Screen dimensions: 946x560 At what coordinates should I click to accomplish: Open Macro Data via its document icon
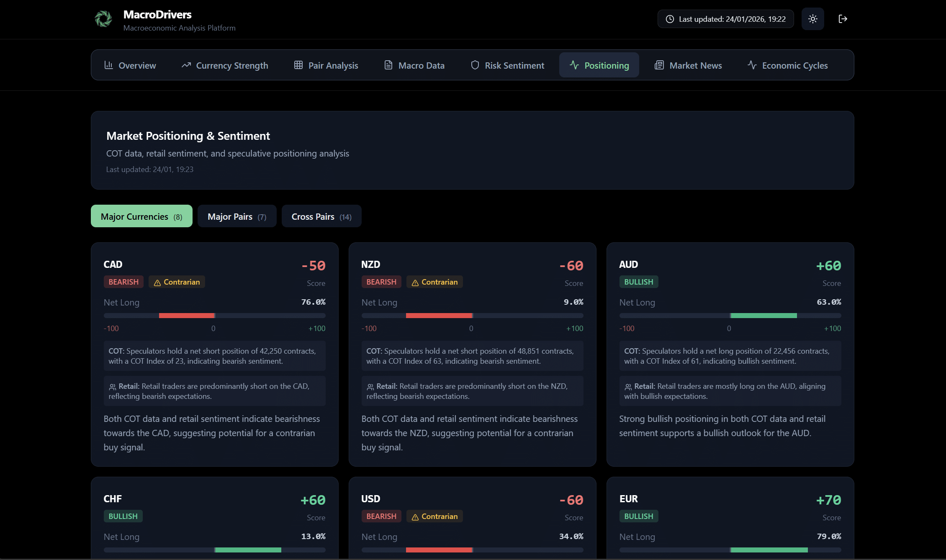click(x=388, y=65)
